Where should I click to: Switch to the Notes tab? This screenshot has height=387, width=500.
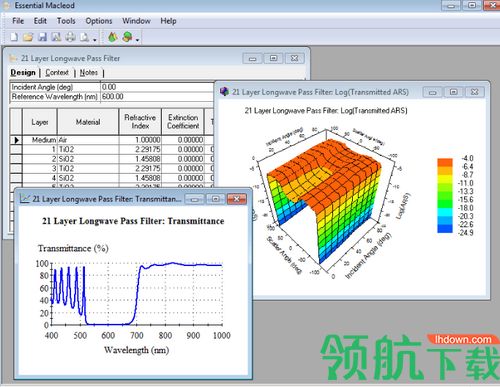pos(89,72)
